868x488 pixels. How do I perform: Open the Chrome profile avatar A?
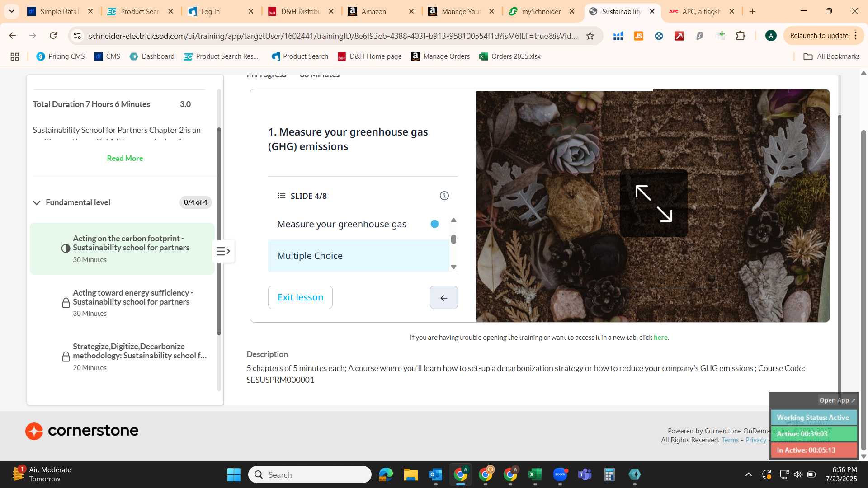(771, 36)
